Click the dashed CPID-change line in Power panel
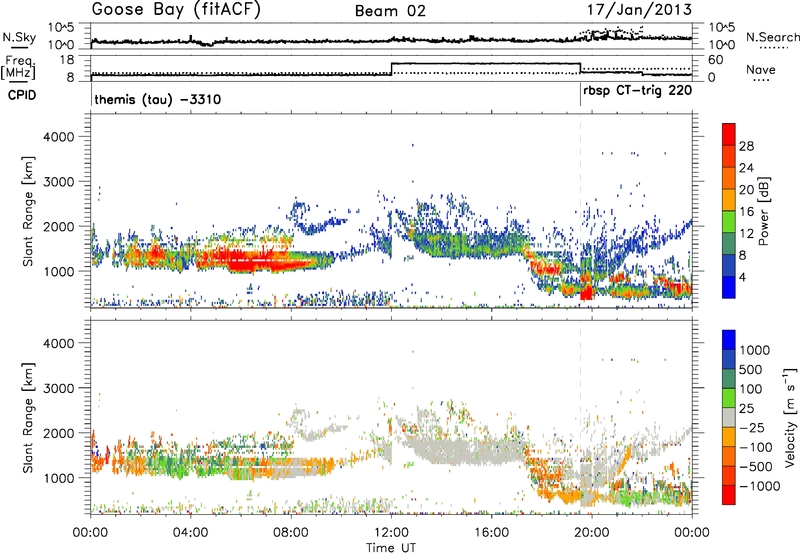Viewport: 800px width, 554px height. 581,211
